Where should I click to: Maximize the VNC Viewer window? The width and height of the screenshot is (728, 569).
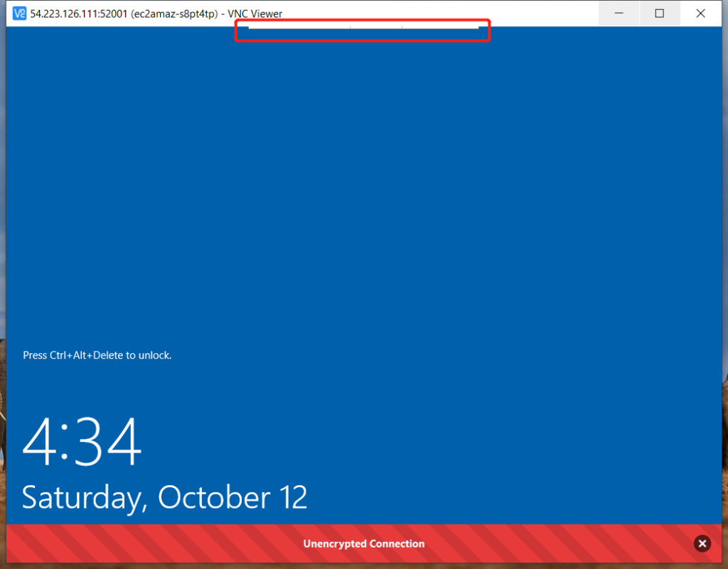click(659, 13)
